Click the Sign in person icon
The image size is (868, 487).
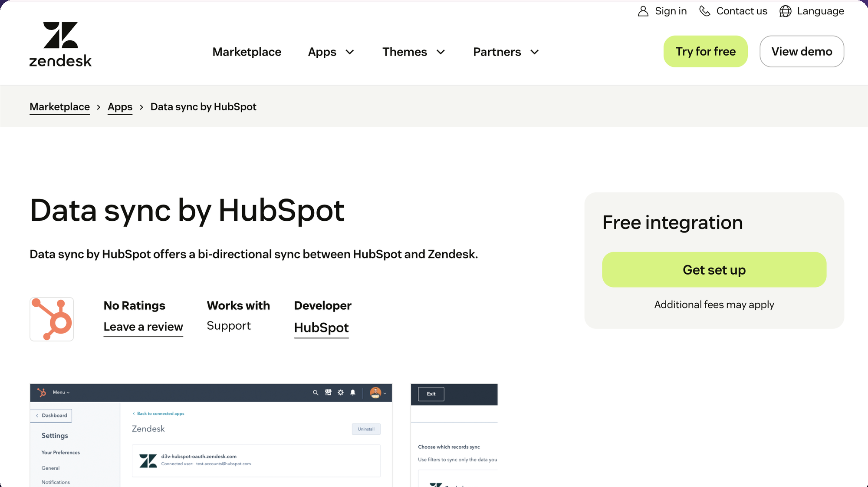[x=643, y=11]
